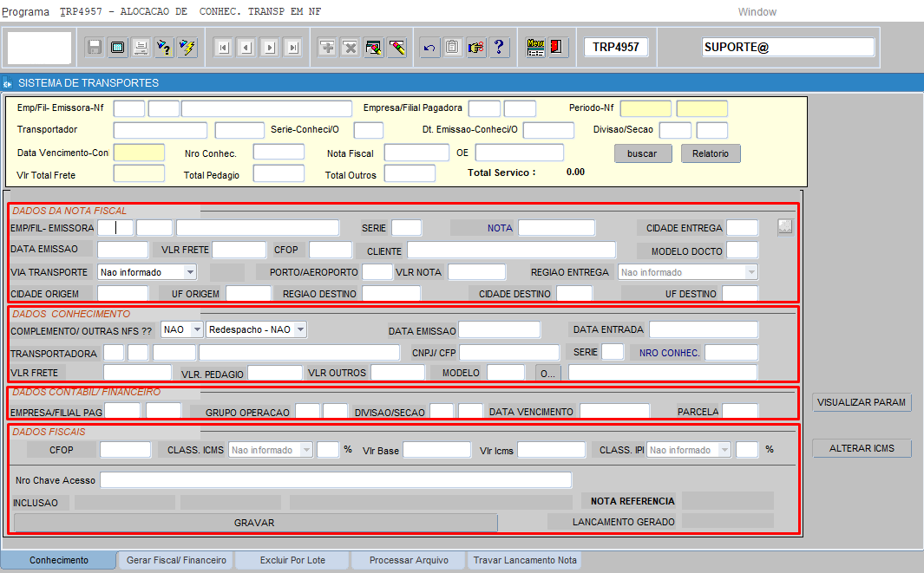
Task: Open the Redespacho - NAO dropdown
Action: [x=300, y=329]
